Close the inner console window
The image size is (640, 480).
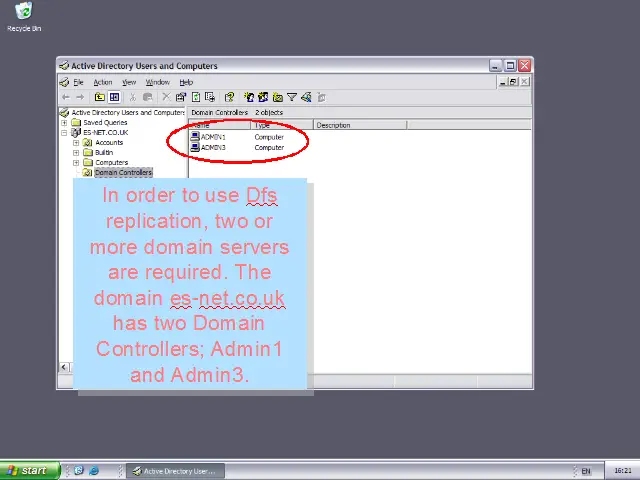(x=524, y=82)
